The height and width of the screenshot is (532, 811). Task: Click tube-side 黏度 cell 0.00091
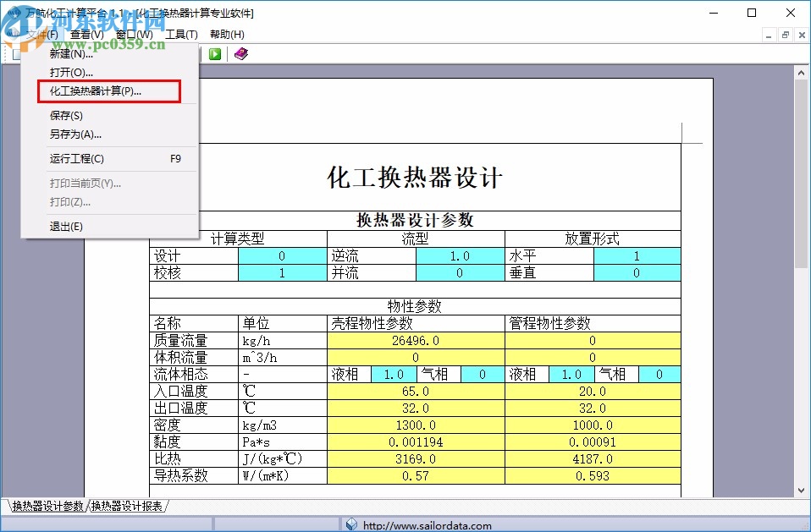click(x=593, y=442)
